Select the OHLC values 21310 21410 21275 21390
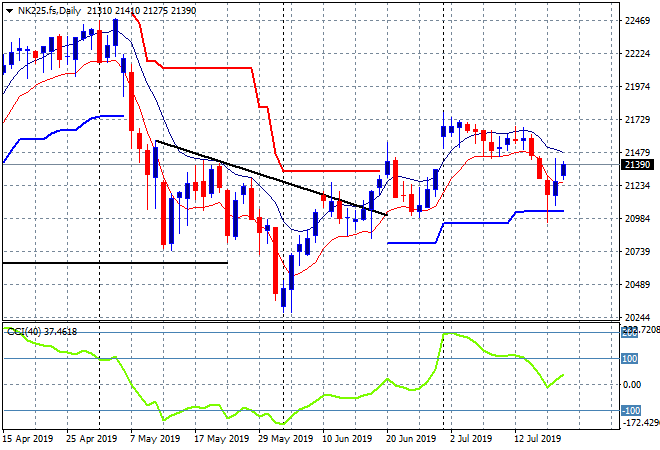660x450 pixels. point(141,11)
